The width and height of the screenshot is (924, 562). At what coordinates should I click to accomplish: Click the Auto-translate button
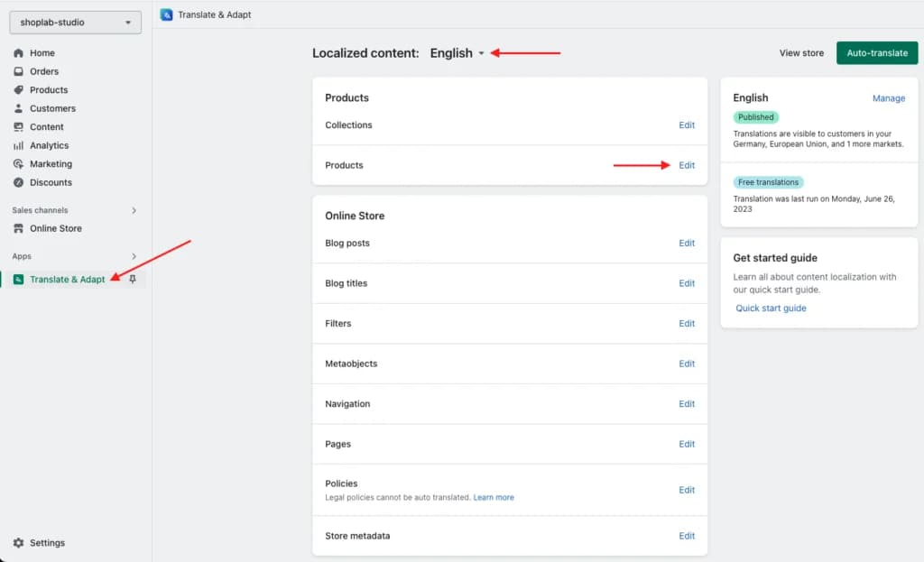coord(877,53)
